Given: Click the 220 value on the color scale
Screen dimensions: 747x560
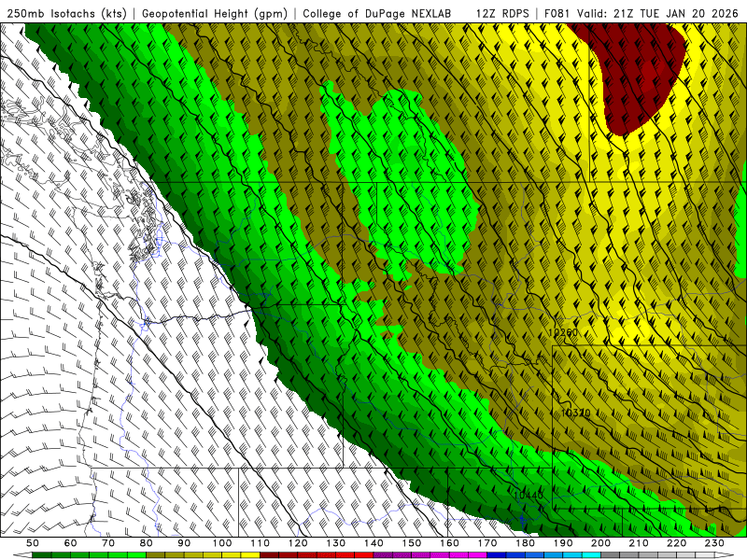Looking at the screenshot, I should 676,543.
